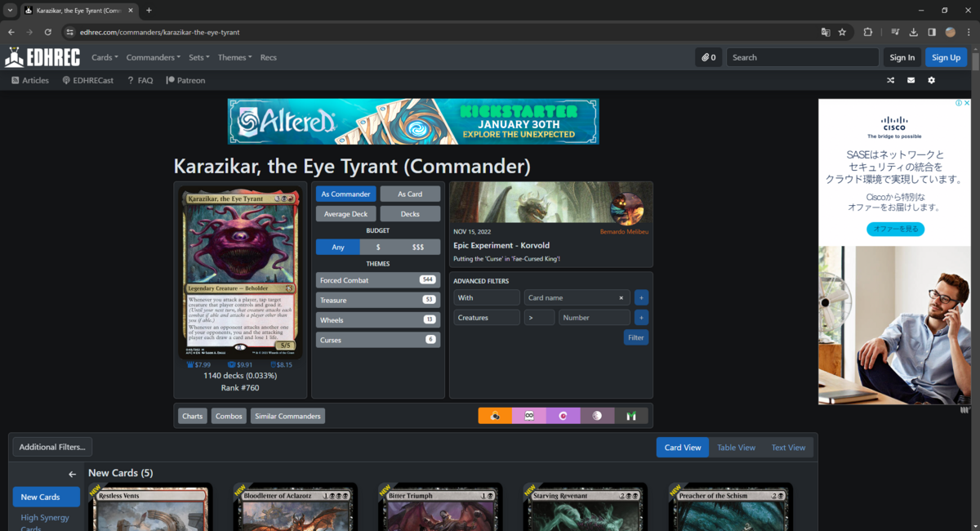Select the Treasure theme
980x531 pixels.
tap(378, 300)
